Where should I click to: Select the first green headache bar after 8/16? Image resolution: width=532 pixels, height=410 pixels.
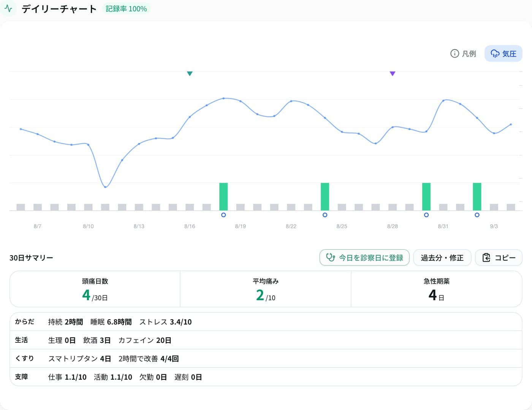[x=223, y=197]
